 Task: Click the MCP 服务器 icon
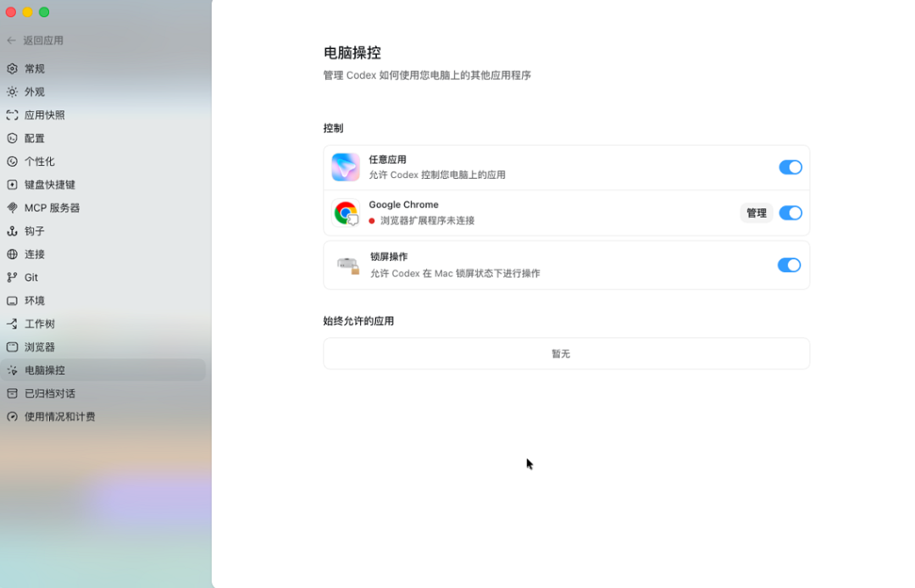click(x=12, y=208)
